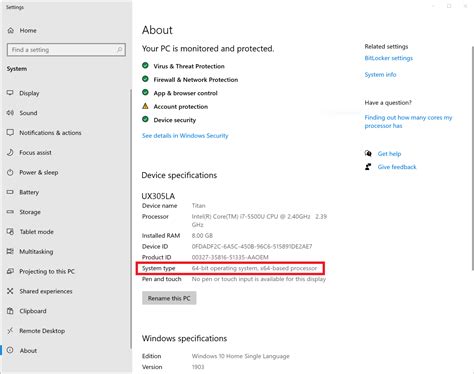Screen dimensions: 474x374
Task: Click the Display monitor icon
Action: [x=10, y=93]
